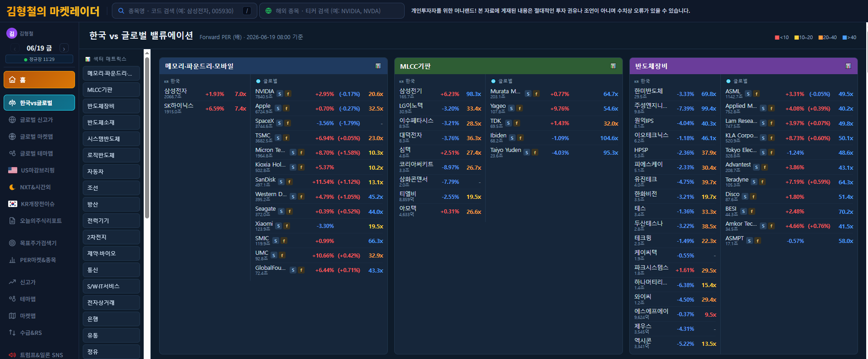Viewport: 868px width, 359px height.
Task: Click the f badge next to Applied M...
Action: 772,108
